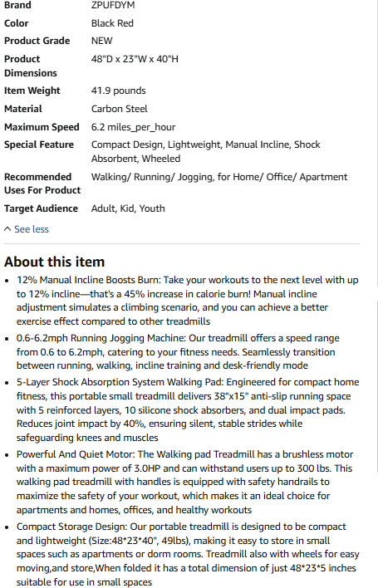This screenshot has width=378, height=588.
Task: Select the About this item heading
Action: coord(54,262)
